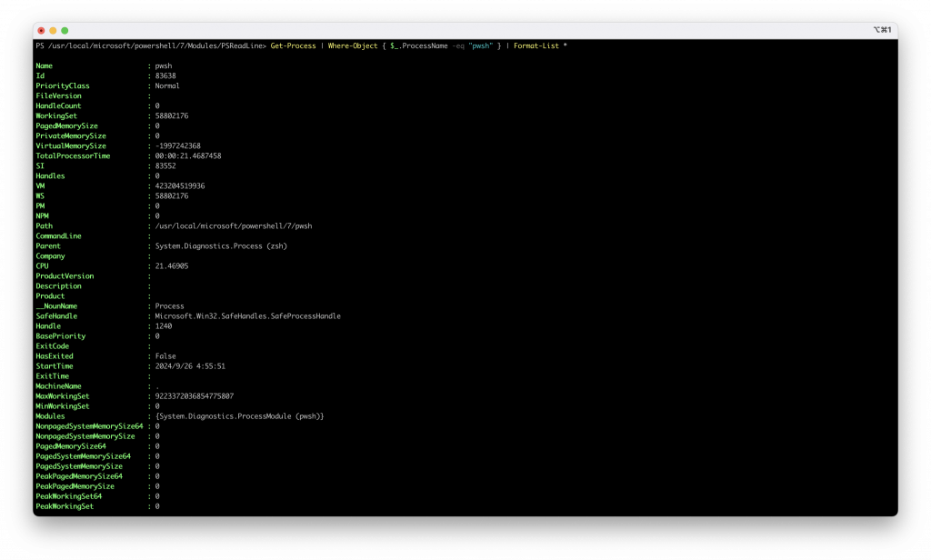Click the Parent value System.Diagnostics.Process (zsh)

221,245
